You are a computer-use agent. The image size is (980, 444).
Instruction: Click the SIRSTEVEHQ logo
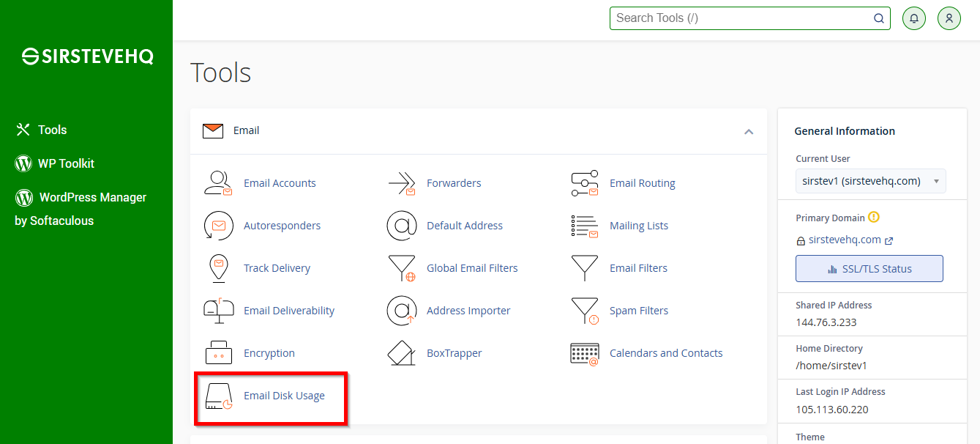coord(87,56)
